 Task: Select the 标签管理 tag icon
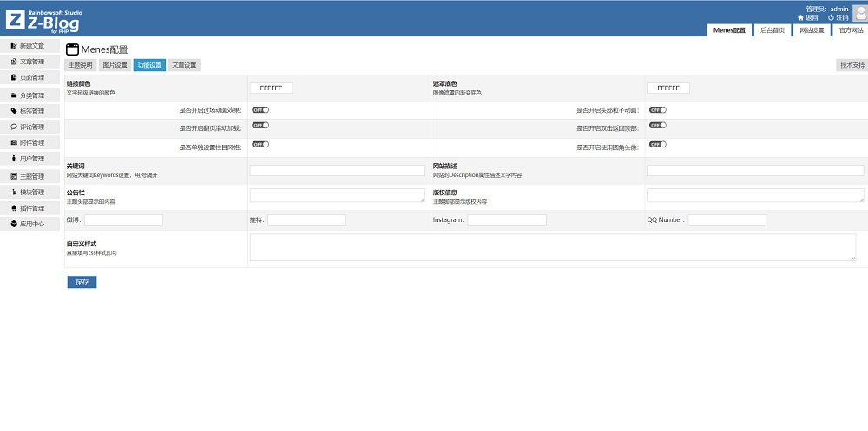pyautogui.click(x=14, y=111)
